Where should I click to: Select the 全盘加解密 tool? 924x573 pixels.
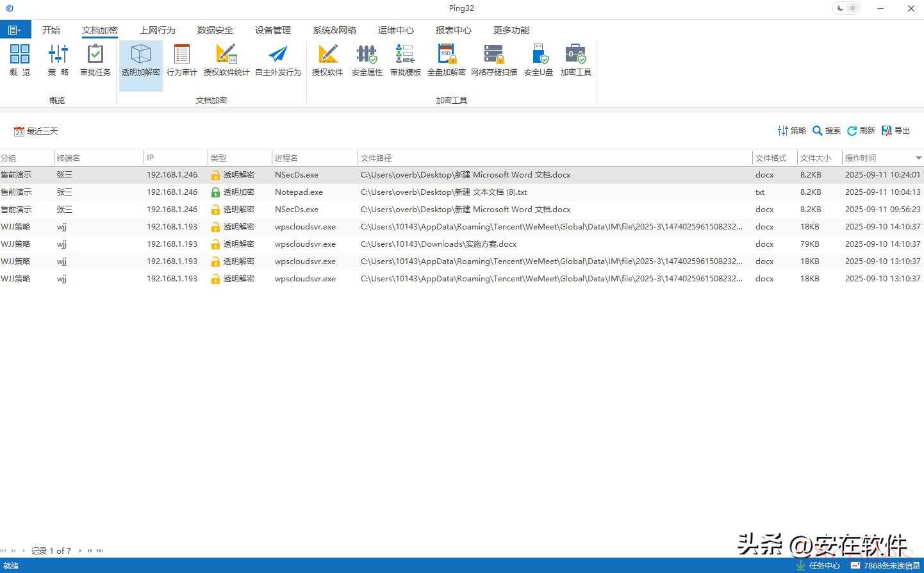(446, 60)
